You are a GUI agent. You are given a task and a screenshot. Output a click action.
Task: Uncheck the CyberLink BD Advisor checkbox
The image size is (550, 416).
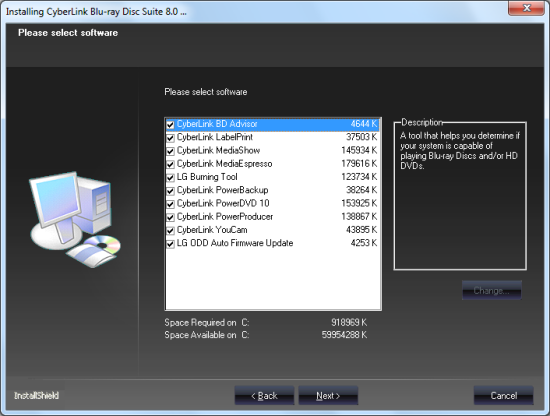point(170,125)
